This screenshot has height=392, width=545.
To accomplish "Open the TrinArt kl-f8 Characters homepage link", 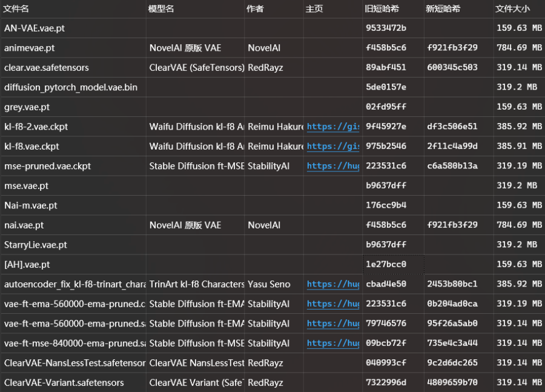I will (x=333, y=284).
